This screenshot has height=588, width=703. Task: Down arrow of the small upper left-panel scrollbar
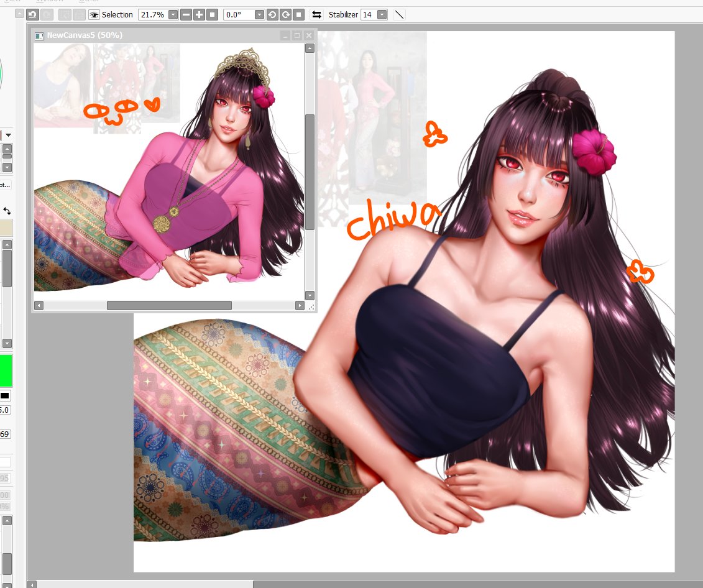7,167
